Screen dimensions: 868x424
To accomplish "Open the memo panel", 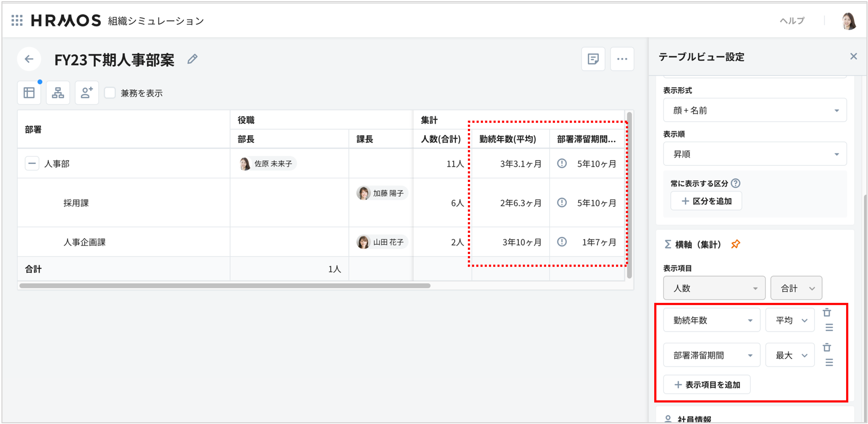I will pos(593,59).
